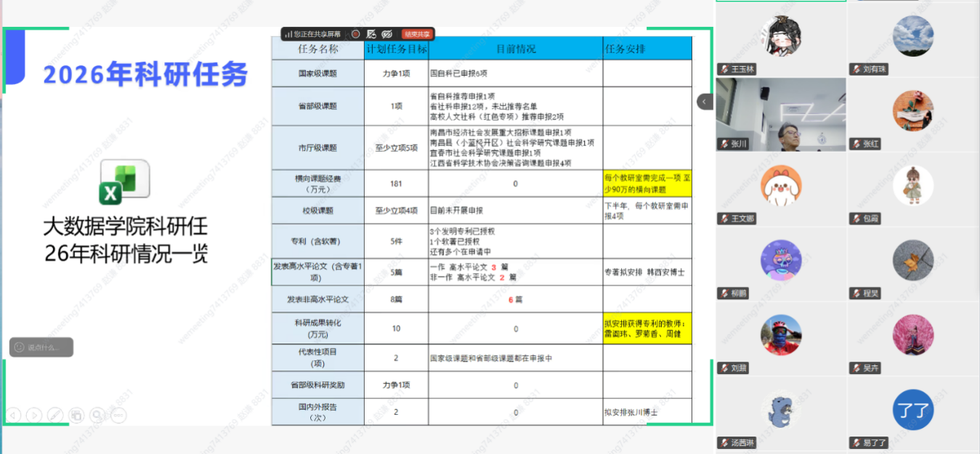The width and height of the screenshot is (980, 454).
Task: Click the red record button in sharing toolbar
Action: pyautogui.click(x=355, y=33)
